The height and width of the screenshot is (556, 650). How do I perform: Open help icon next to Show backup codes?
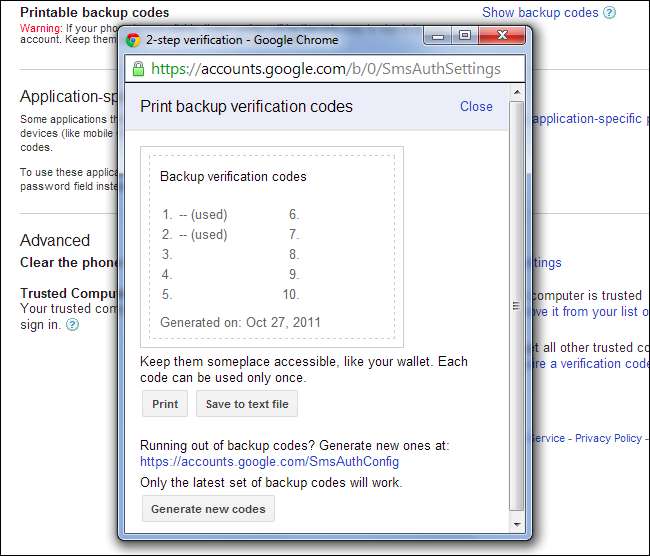(x=609, y=13)
